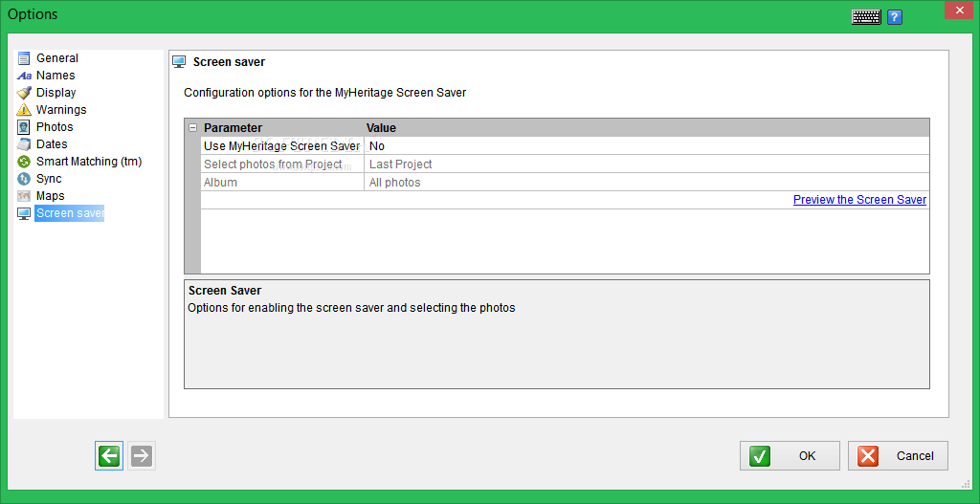The width and height of the screenshot is (980, 504).
Task: Open the blue help question mark
Action: [x=895, y=17]
